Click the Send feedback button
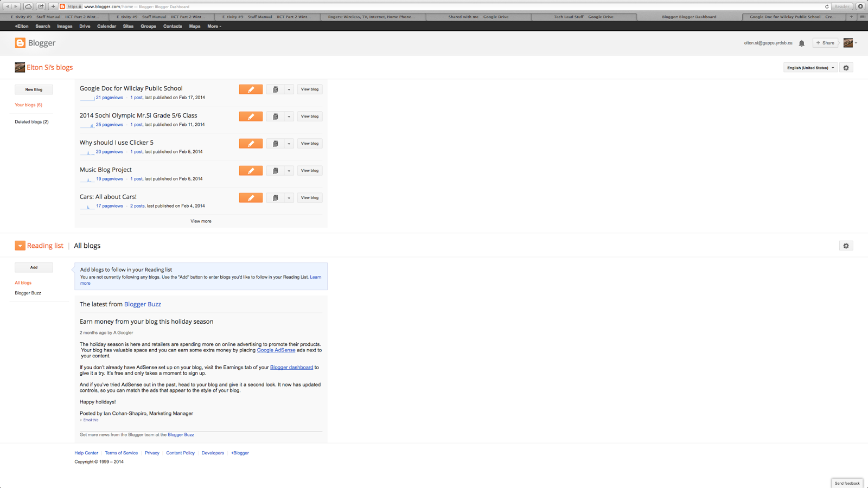The height and width of the screenshot is (488, 868). tap(847, 483)
